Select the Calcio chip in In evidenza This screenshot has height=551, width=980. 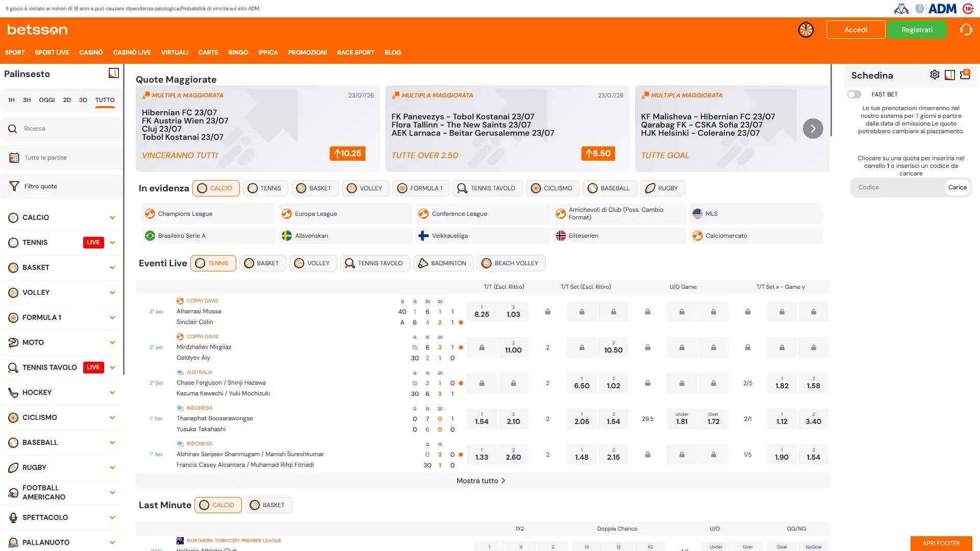tap(216, 188)
